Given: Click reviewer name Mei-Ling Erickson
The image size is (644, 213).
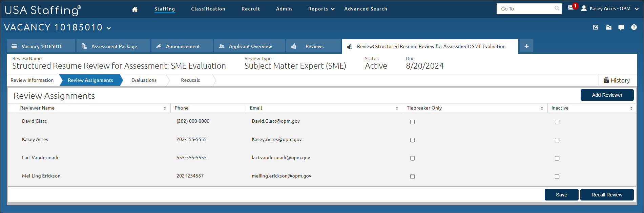Looking at the screenshot, I should tap(41, 176).
